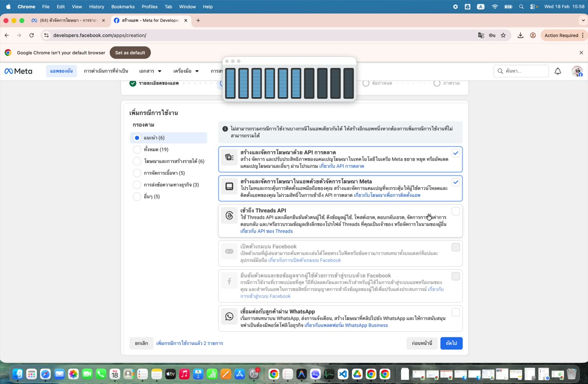Expand the เอกสาร dropdown menu
This screenshot has height=384, width=588.
[x=150, y=71]
